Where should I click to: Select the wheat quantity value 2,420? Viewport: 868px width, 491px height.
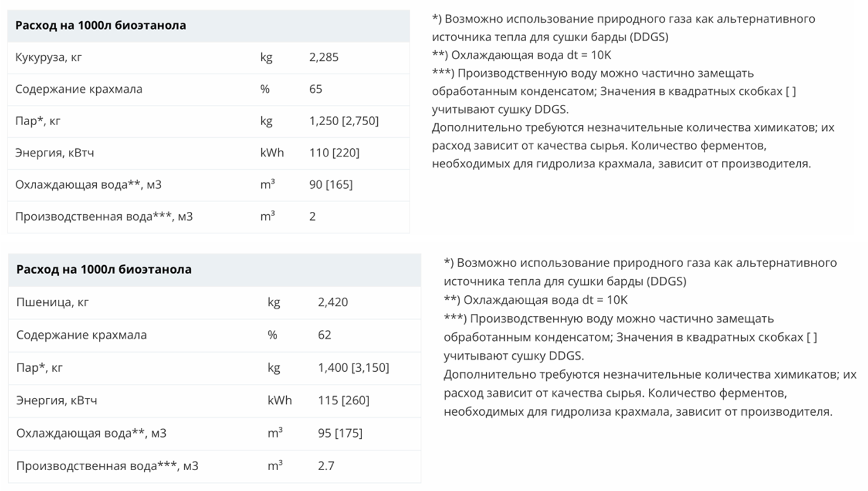pyautogui.click(x=333, y=302)
